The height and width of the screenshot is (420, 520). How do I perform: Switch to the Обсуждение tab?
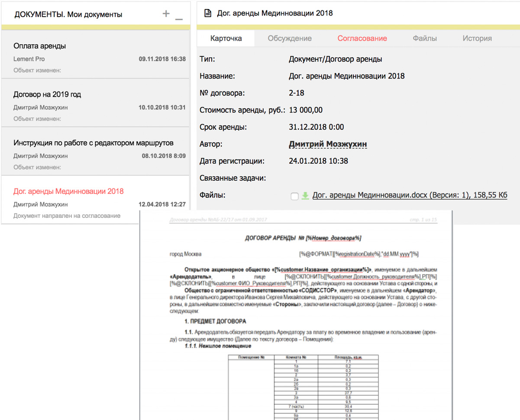coord(290,38)
